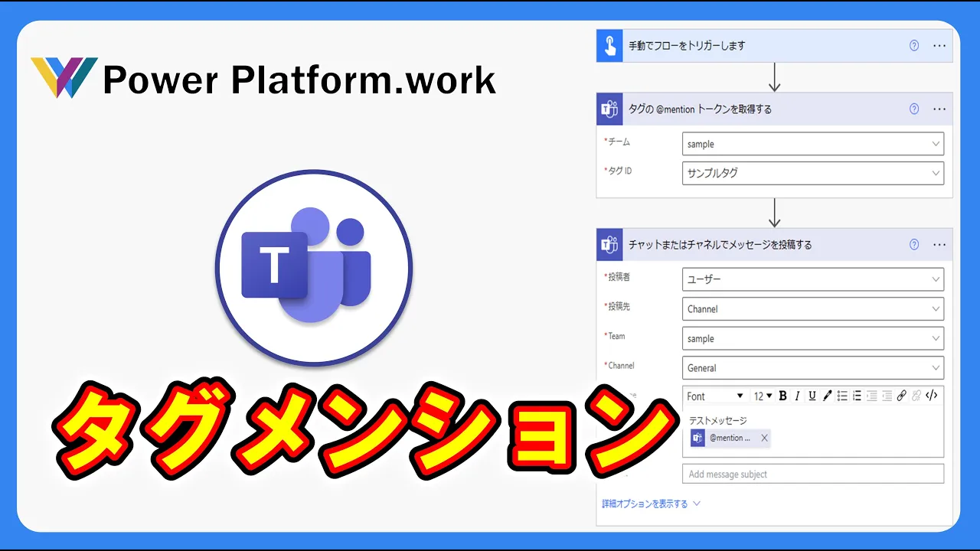Click the Power Platform.work site title
This screenshot has width=980, height=551.
[x=299, y=80]
